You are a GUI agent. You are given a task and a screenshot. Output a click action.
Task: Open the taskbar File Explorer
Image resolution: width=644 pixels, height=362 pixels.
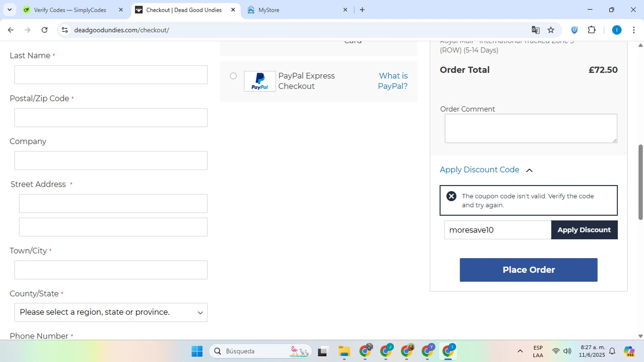(344, 351)
